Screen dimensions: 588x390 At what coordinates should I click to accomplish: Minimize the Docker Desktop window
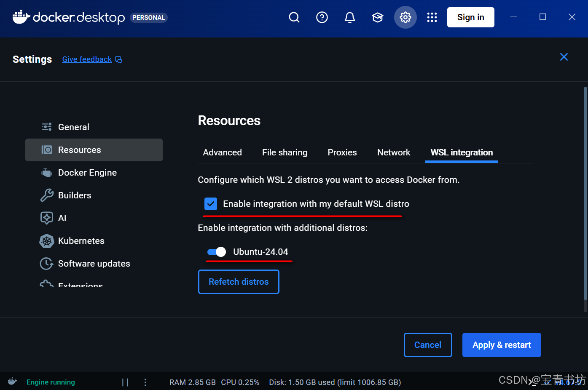[x=514, y=17]
